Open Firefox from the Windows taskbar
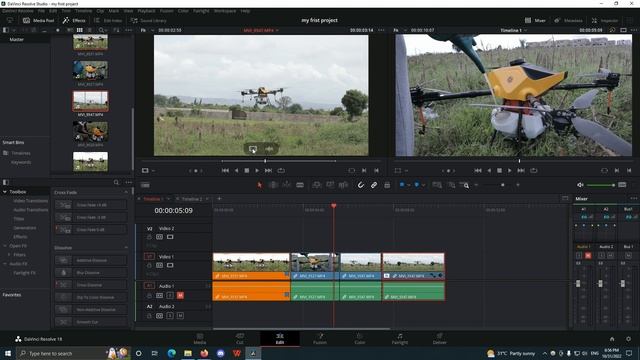This screenshot has width=640, height=360. tap(204, 353)
